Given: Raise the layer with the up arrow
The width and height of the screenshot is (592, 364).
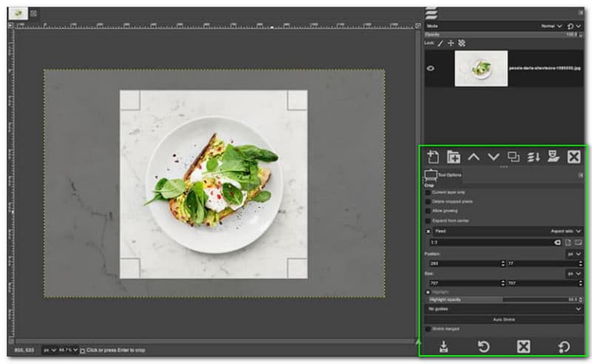Looking at the screenshot, I should (474, 157).
